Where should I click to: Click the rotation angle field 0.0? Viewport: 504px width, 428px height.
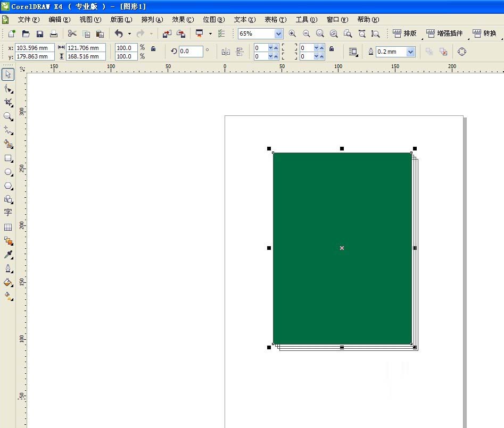[191, 52]
